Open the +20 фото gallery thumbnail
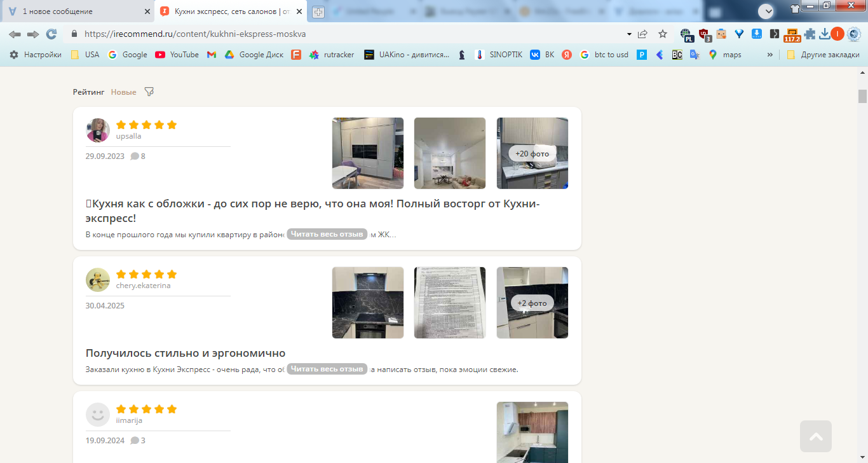 532,153
